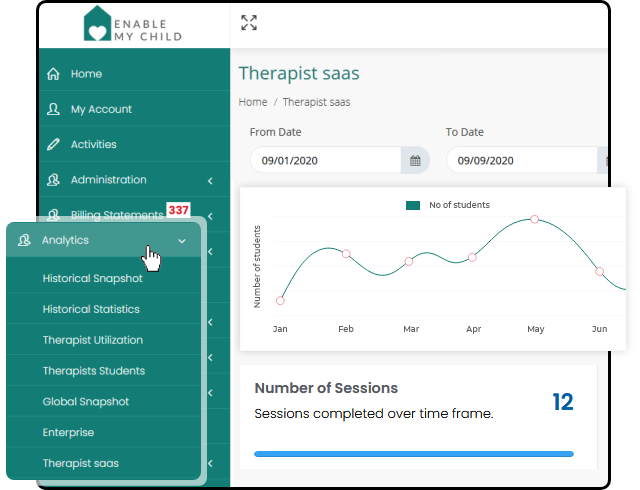
Task: Click the 337 Billing Statements badge
Action: click(x=179, y=210)
